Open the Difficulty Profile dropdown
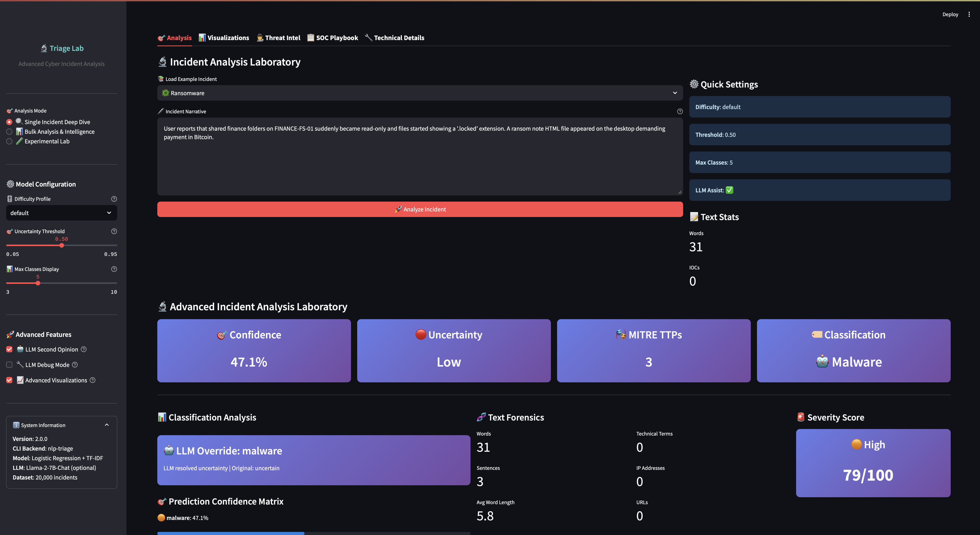 pos(61,213)
